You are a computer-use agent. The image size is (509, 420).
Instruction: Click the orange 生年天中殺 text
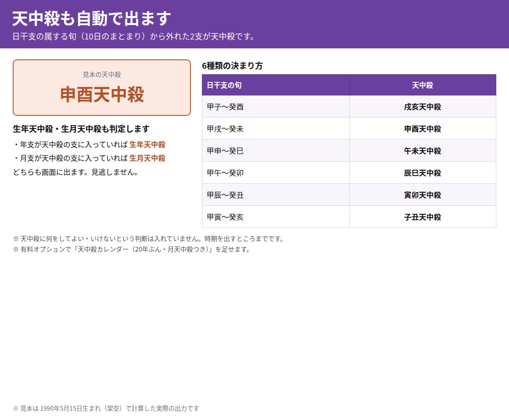point(147,145)
